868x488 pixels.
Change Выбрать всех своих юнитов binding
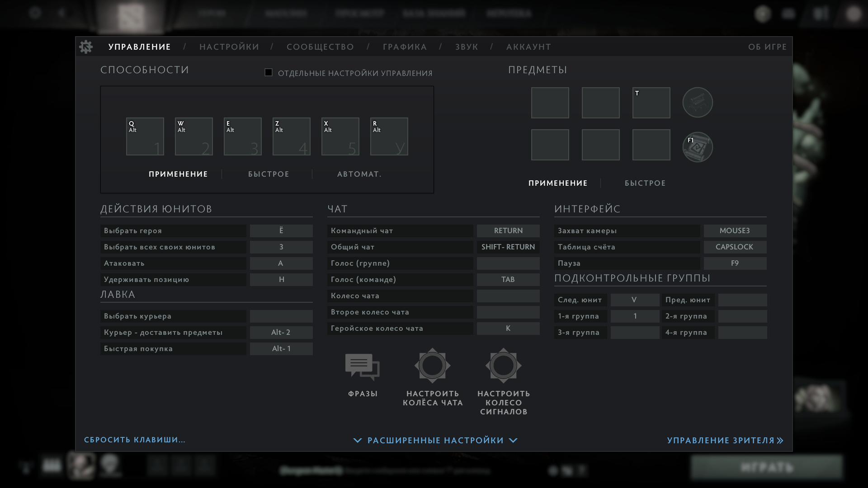(281, 247)
